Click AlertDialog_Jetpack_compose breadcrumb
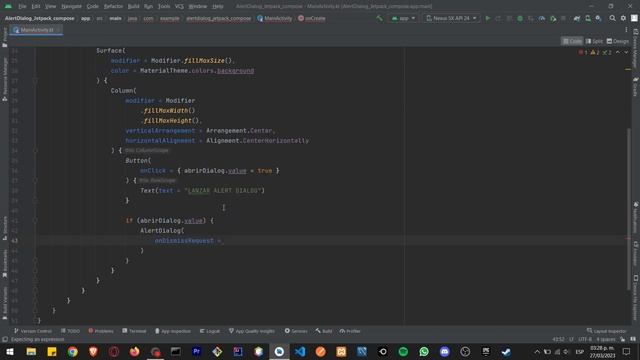 (40, 18)
